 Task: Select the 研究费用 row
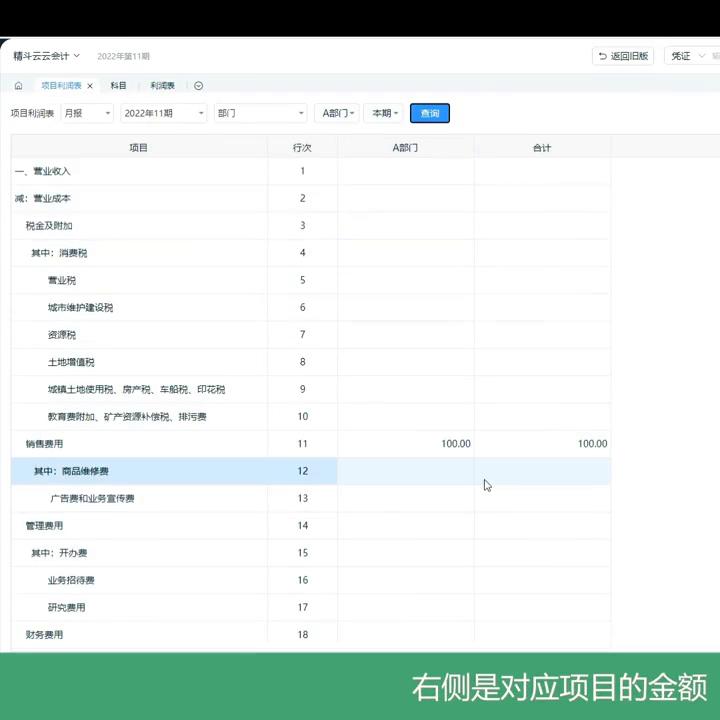[x=311, y=608]
